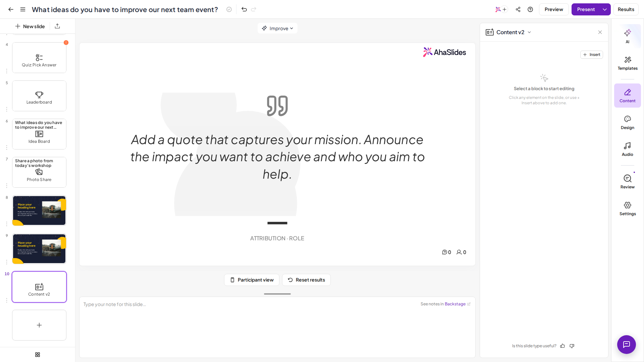
Task: Click the thumbs up feedback icon
Action: click(562, 346)
